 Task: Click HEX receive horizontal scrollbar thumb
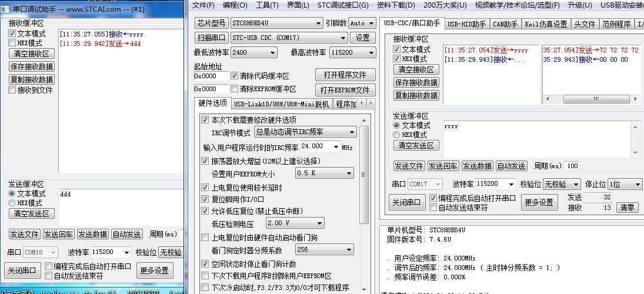click(x=596, y=99)
